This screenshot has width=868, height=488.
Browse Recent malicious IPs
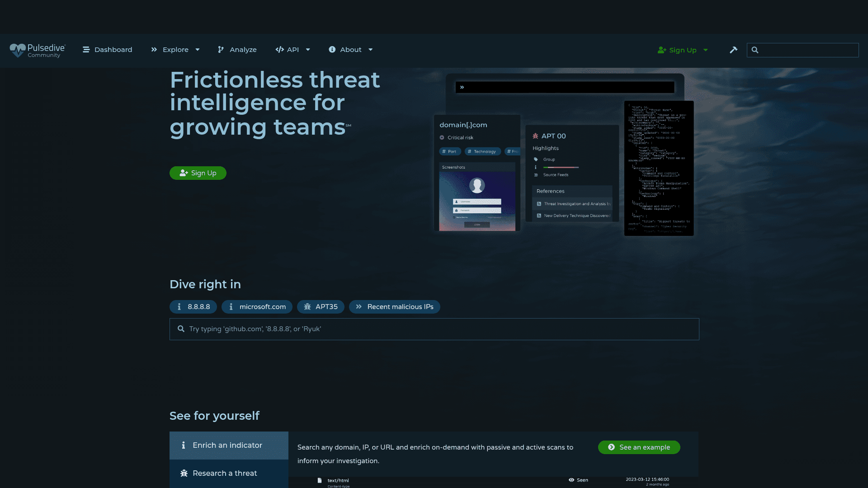click(395, 307)
